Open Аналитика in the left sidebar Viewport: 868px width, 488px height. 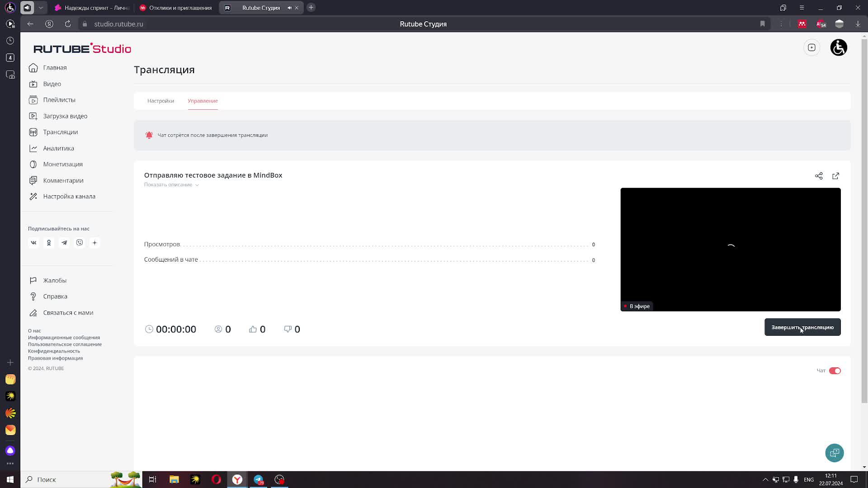click(x=58, y=148)
